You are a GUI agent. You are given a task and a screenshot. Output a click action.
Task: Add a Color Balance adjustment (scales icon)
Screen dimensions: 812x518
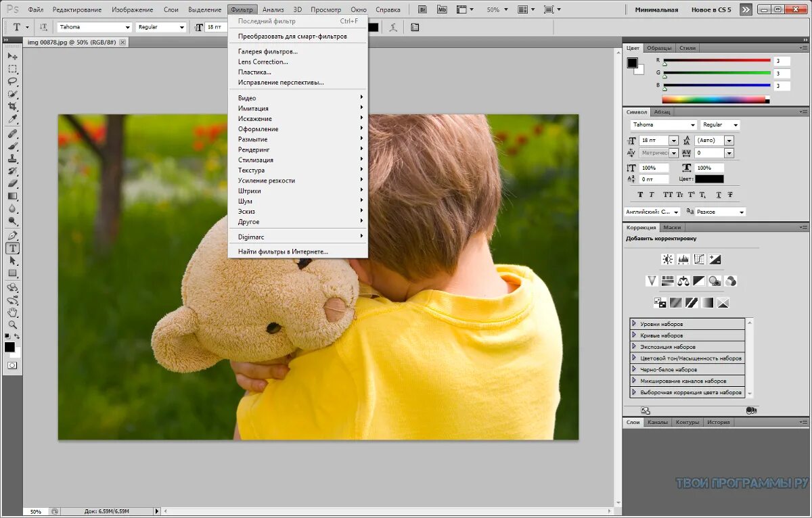(683, 281)
